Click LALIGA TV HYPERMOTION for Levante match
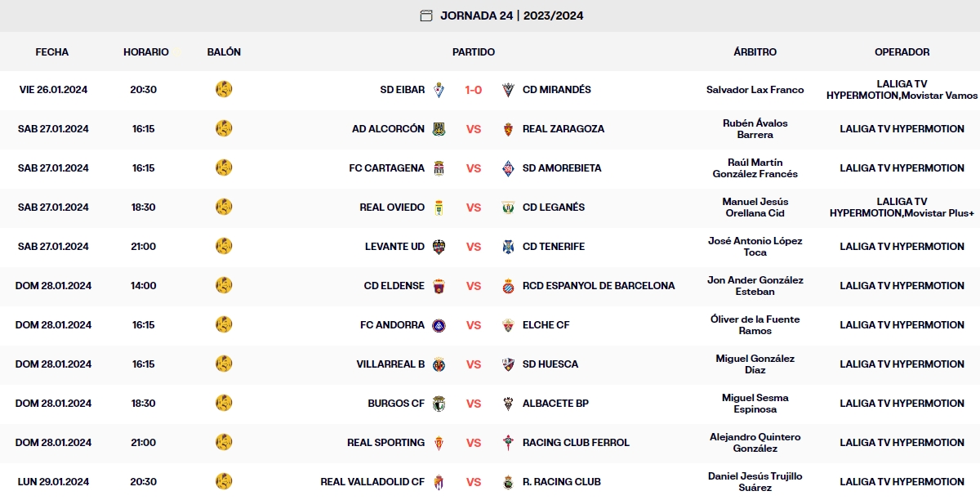 click(x=902, y=246)
